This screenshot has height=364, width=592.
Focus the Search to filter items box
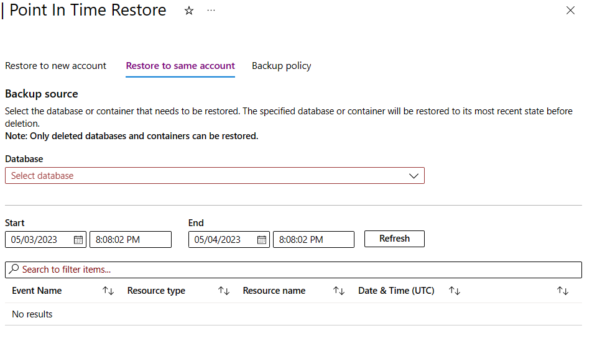(294, 270)
